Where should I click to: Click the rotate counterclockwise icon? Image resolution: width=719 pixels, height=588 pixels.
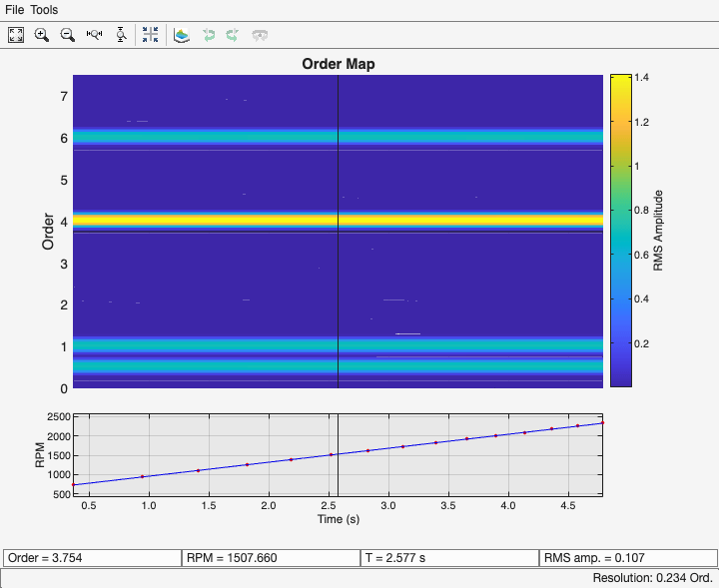click(x=209, y=35)
